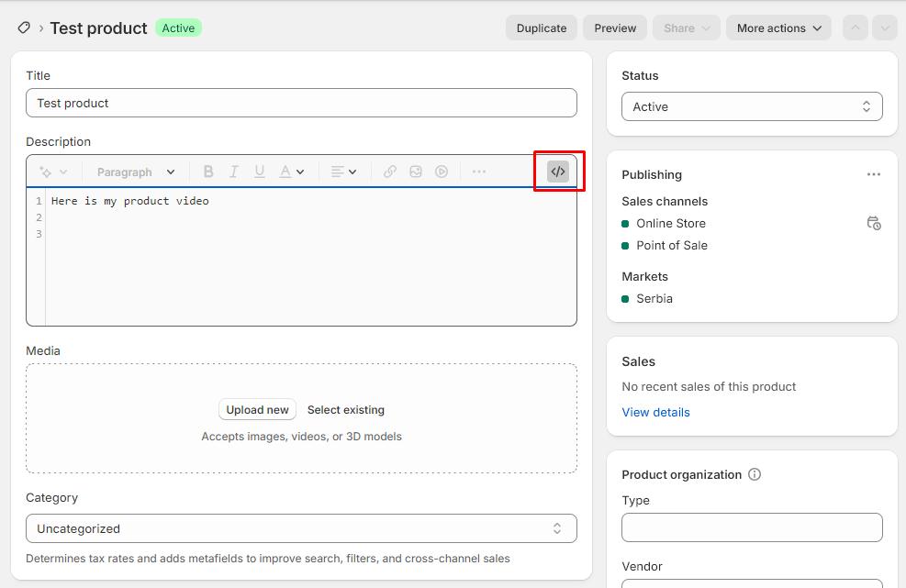
Task: Click the Title input field
Action: pyautogui.click(x=301, y=103)
